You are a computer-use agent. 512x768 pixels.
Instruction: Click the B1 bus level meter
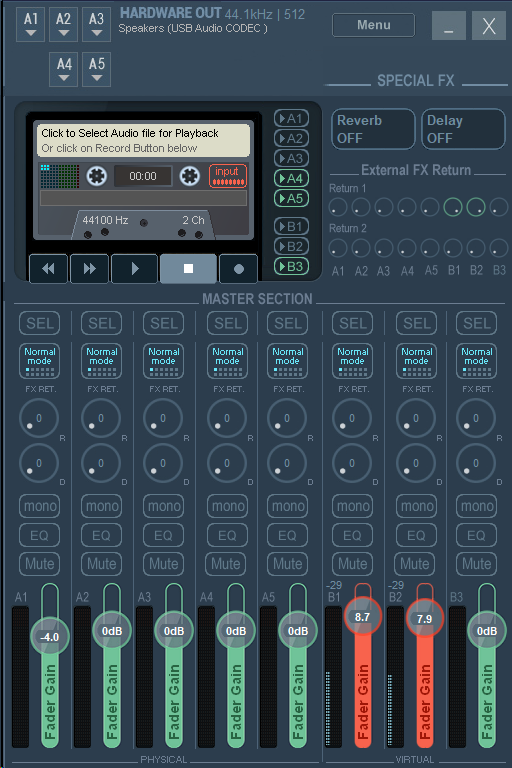(334, 677)
